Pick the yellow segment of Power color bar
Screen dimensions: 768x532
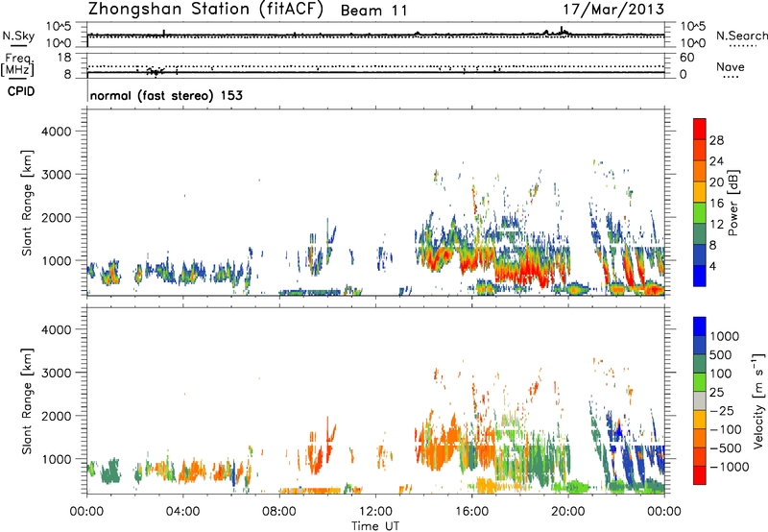click(700, 192)
